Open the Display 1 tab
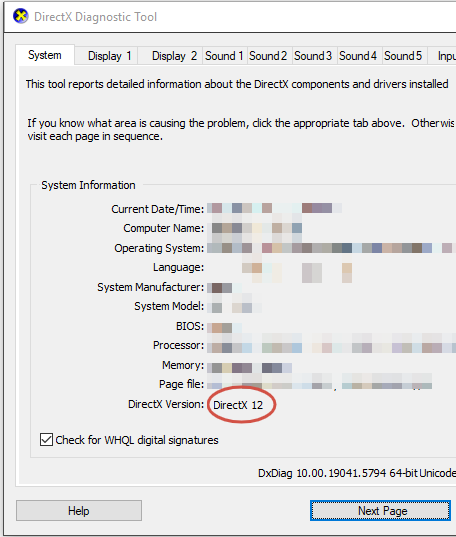The image size is (456, 537). pos(106,56)
